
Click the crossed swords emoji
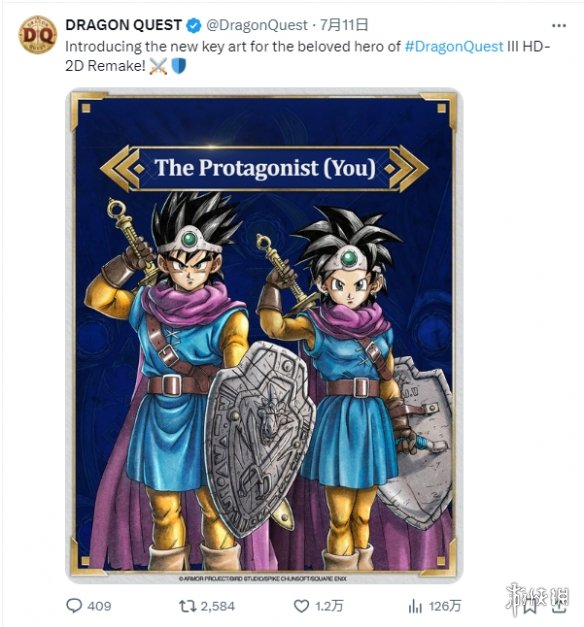158,67
